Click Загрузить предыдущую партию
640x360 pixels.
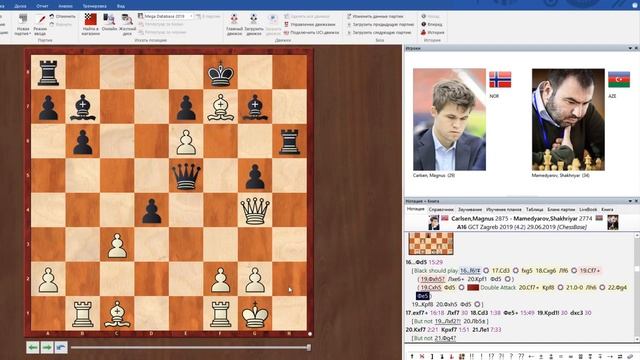click(x=380, y=24)
